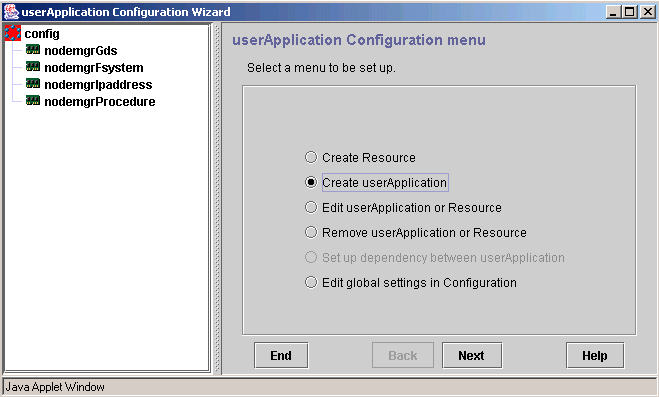Select the config tree root label

click(42, 34)
